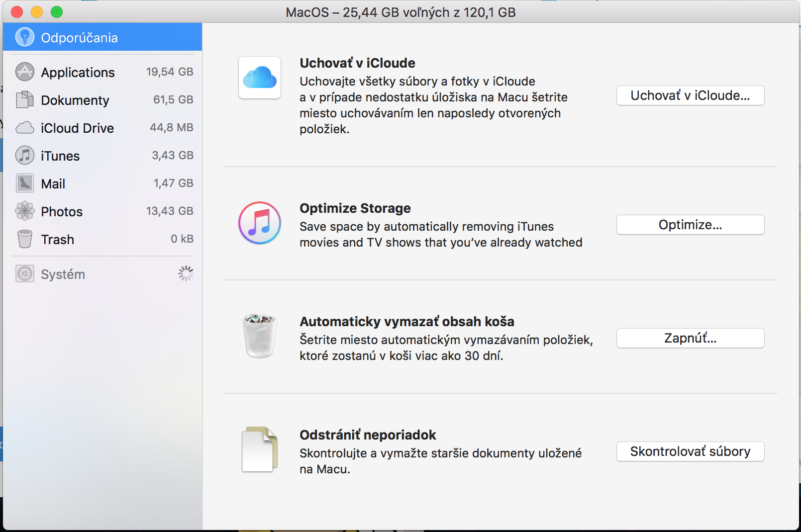Click the Uchovať v iCloude... button
The width and height of the screenshot is (801, 532).
click(x=690, y=95)
